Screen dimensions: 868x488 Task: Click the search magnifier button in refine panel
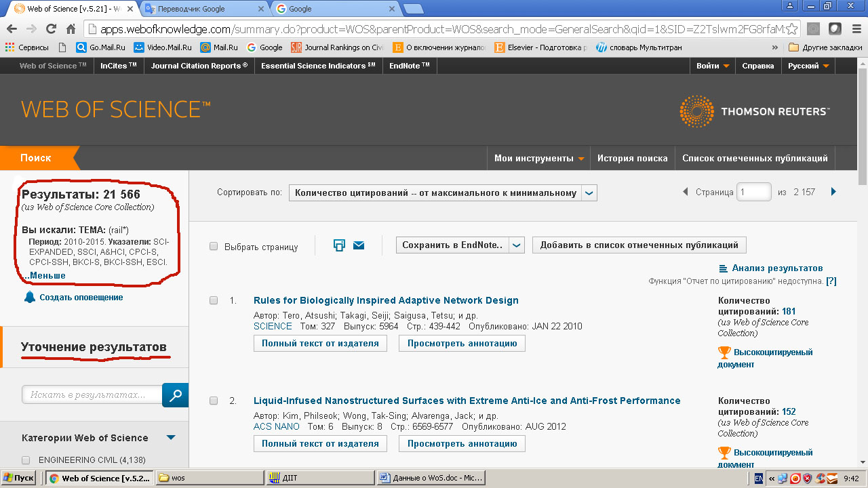[176, 394]
